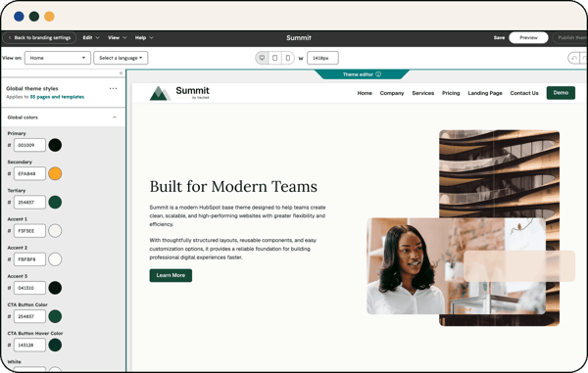Click the Publish theme button
Screen dimensions: 588x373
pos(569,38)
